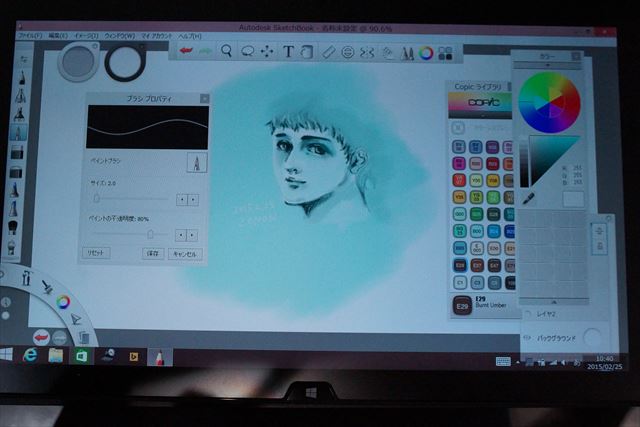
Task: Select the highlighted brush in left palette
Action: click(x=18, y=133)
